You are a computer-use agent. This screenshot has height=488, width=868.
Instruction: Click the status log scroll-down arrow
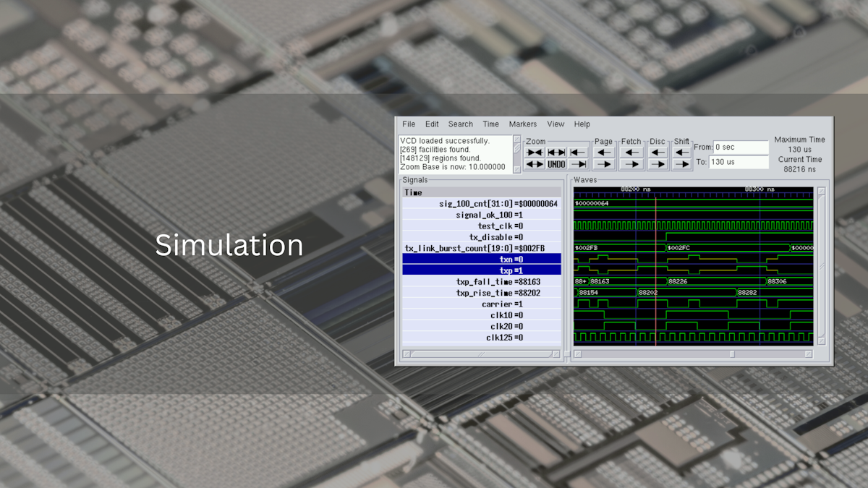(x=517, y=169)
